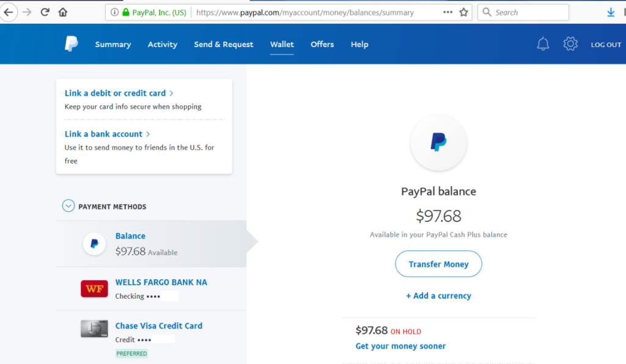
Task: Click the browser Search field
Action: click(x=523, y=12)
